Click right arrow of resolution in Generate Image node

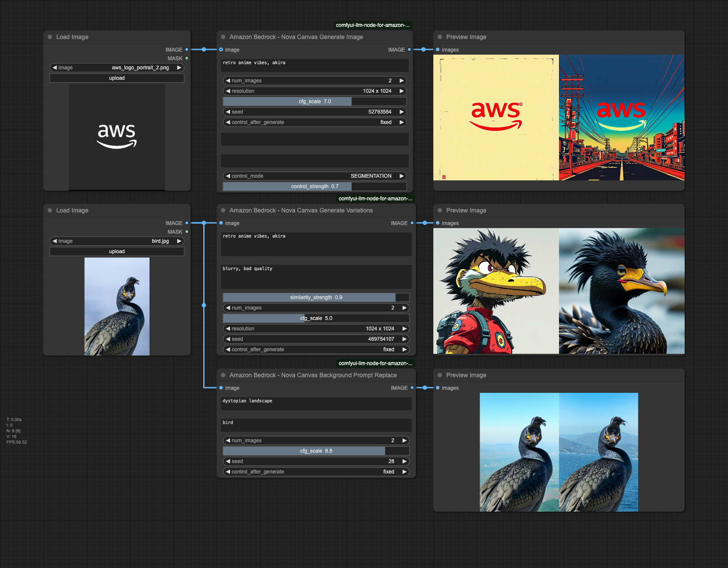402,91
